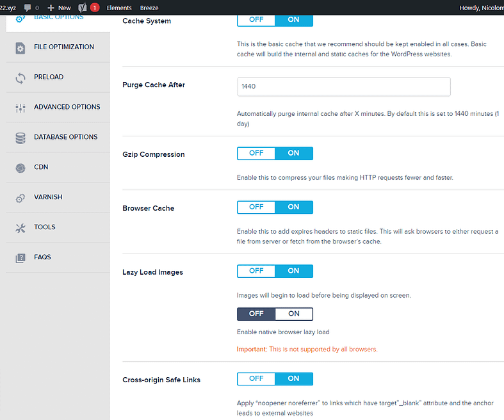Disable Lazy Load Images with OFF

256,271
